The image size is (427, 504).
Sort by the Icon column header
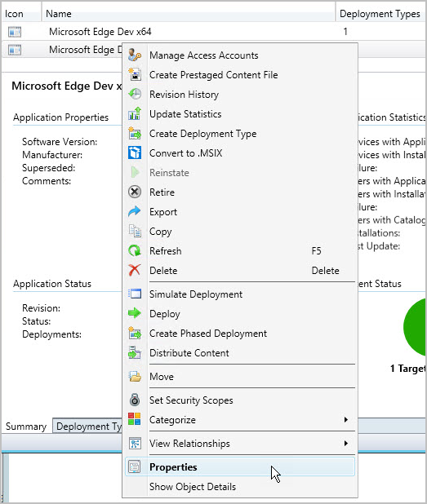coord(21,14)
